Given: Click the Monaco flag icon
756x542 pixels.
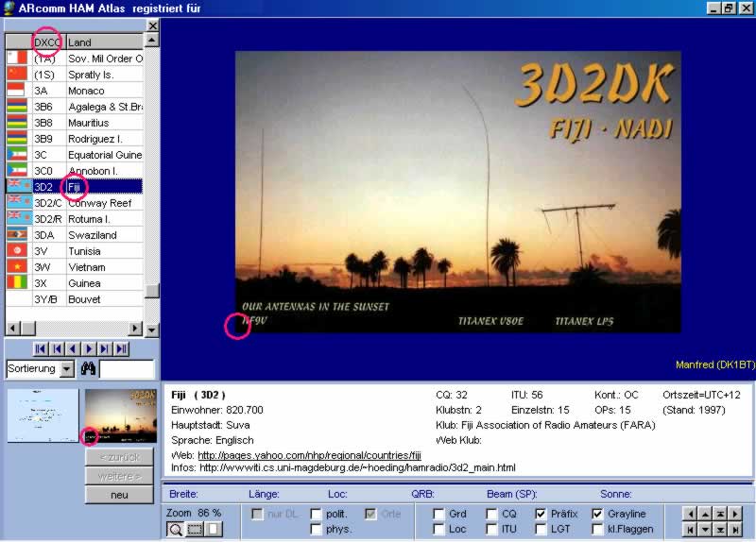Looking at the screenshot, I should point(17,90).
